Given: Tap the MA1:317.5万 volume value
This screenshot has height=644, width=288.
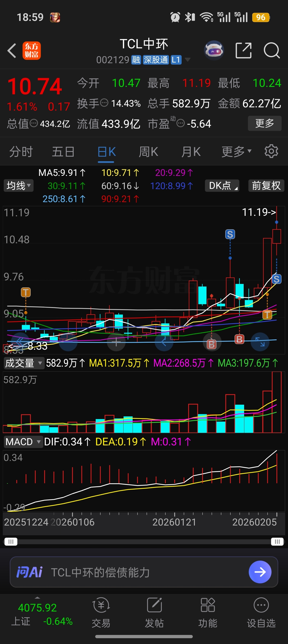Looking at the screenshot, I should pos(119,363).
